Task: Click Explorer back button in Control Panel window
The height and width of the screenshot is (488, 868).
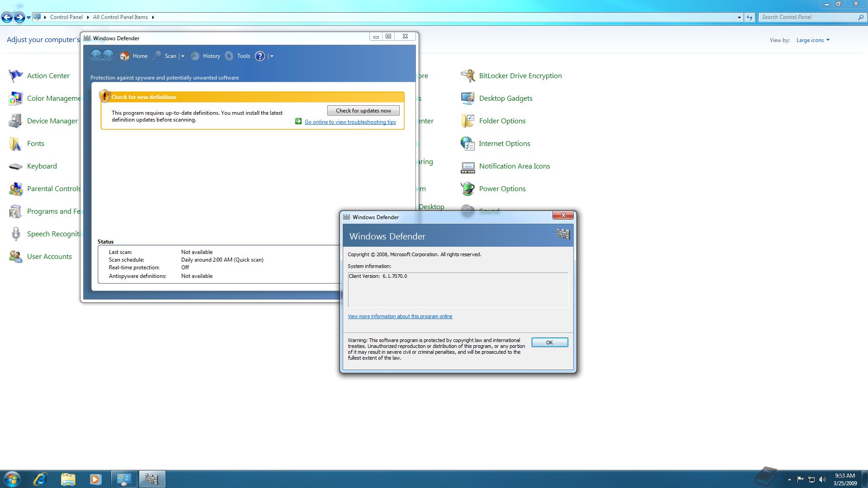Action: (7, 17)
